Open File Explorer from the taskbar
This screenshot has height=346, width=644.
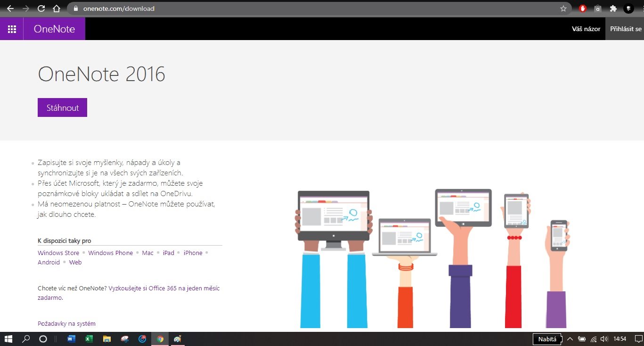pyautogui.click(x=107, y=339)
